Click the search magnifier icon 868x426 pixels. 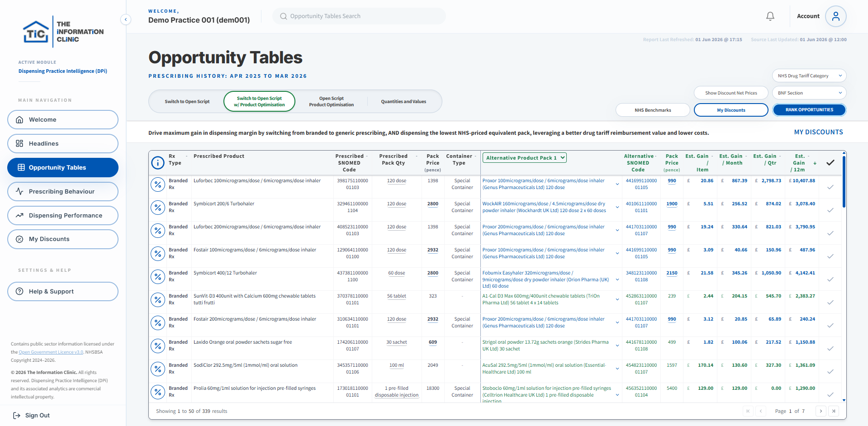click(284, 16)
